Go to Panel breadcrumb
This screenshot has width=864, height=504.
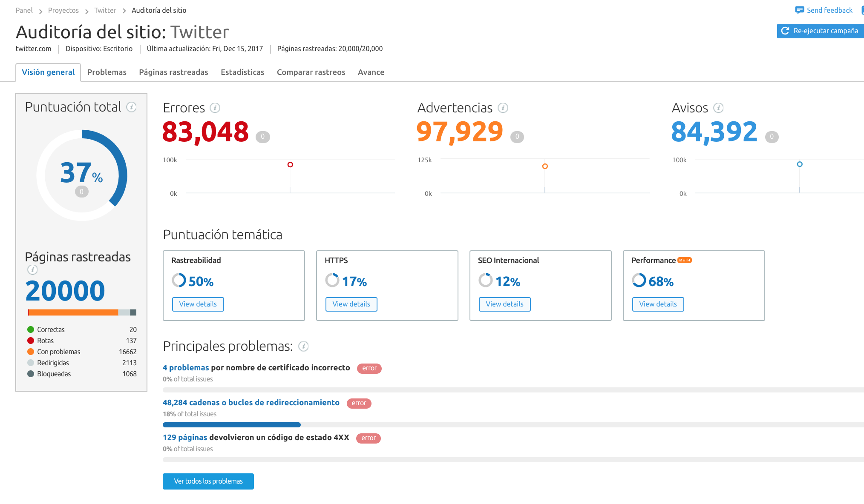[x=24, y=10]
